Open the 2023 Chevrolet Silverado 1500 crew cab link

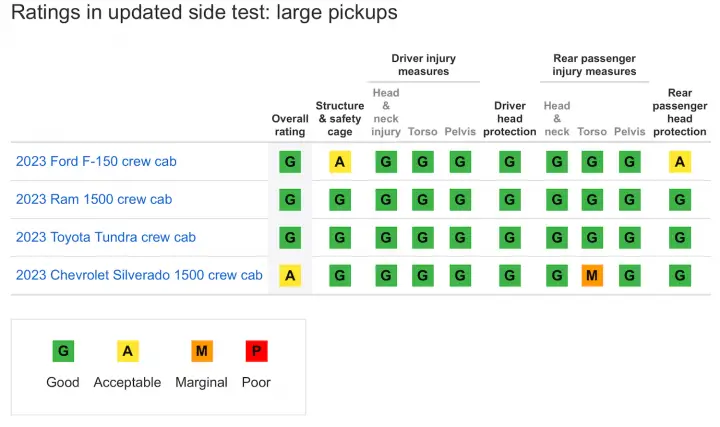139,275
